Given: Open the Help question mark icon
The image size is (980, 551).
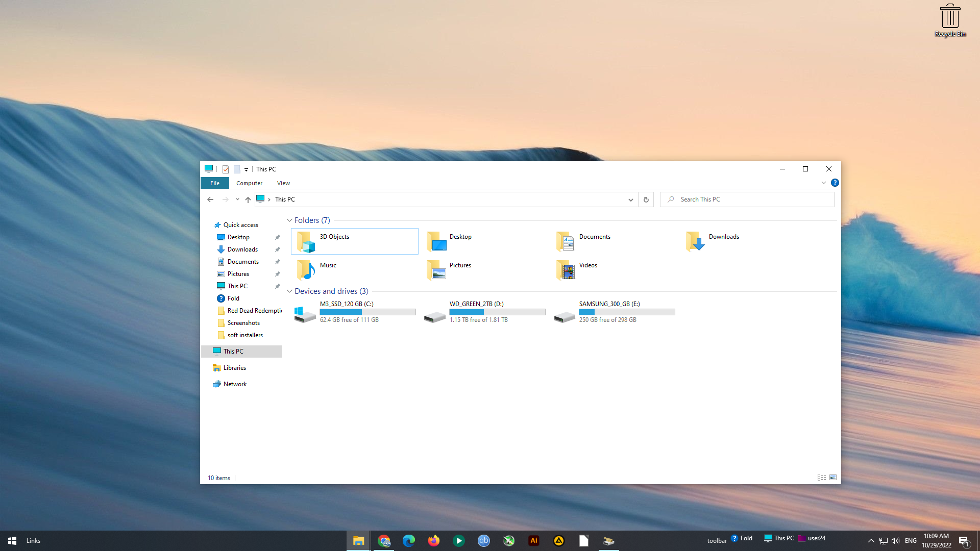Looking at the screenshot, I should [835, 183].
